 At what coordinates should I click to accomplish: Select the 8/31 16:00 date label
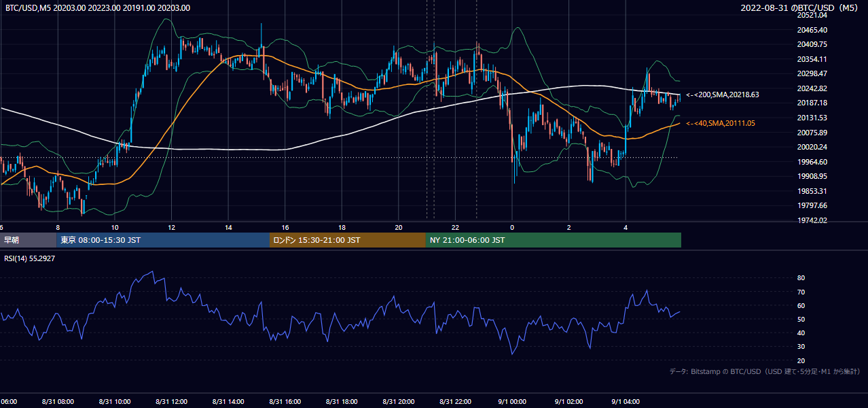click(285, 402)
